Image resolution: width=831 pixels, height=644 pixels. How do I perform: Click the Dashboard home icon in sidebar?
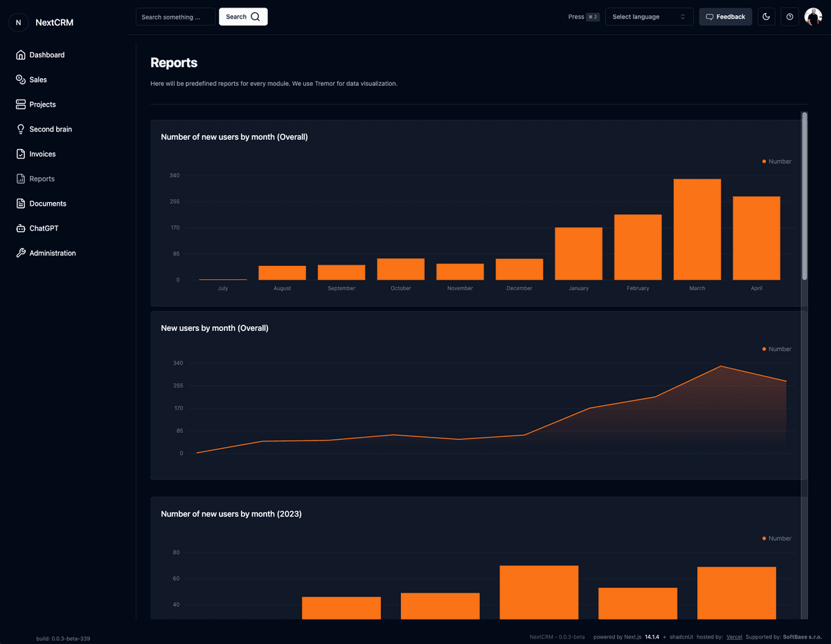pyautogui.click(x=21, y=55)
